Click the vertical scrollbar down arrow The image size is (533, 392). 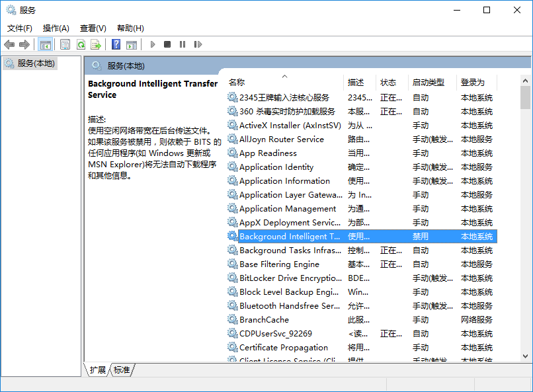525,356
